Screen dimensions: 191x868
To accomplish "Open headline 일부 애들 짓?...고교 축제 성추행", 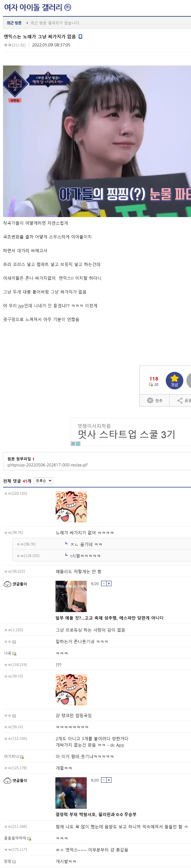I will [109, 618].
